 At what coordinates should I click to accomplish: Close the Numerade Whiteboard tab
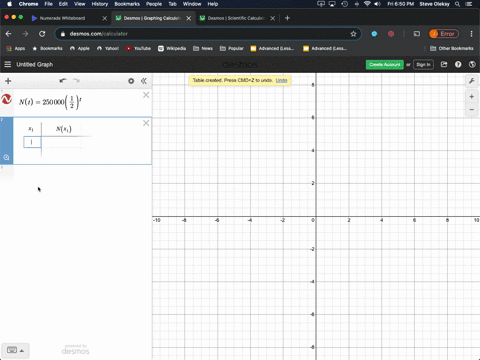pos(105,18)
